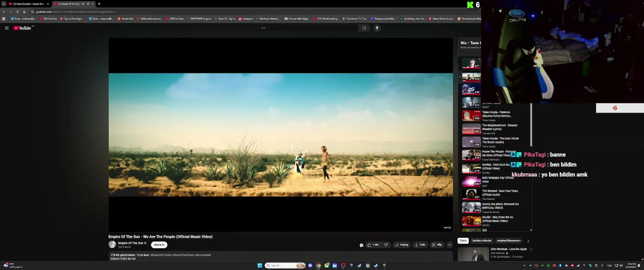Screen dimensions: 644x270
Task: Go to the YouTube home logo
Action: [22, 28]
